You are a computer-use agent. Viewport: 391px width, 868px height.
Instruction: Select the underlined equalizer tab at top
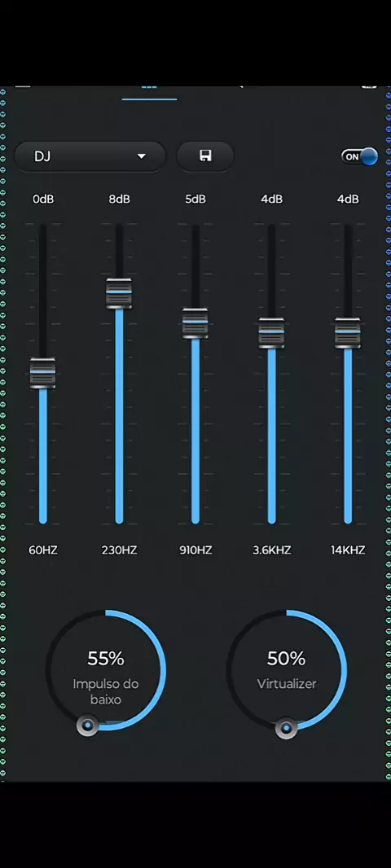(150, 91)
